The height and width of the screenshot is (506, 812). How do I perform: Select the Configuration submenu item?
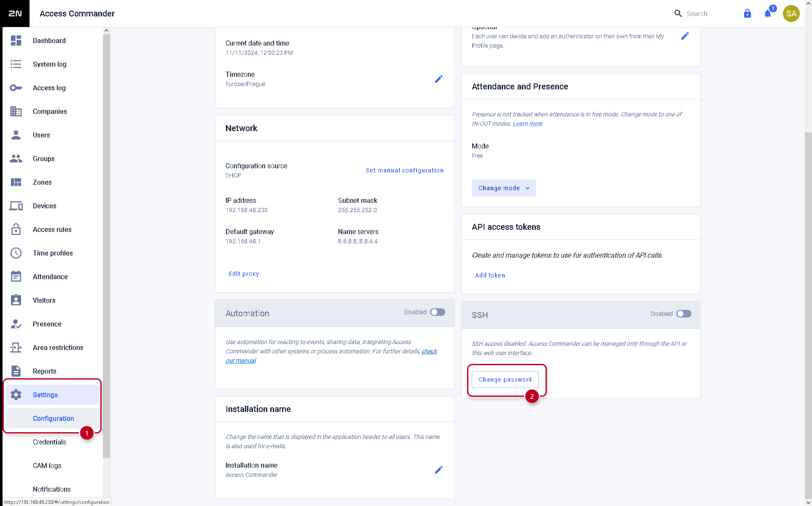click(x=52, y=418)
